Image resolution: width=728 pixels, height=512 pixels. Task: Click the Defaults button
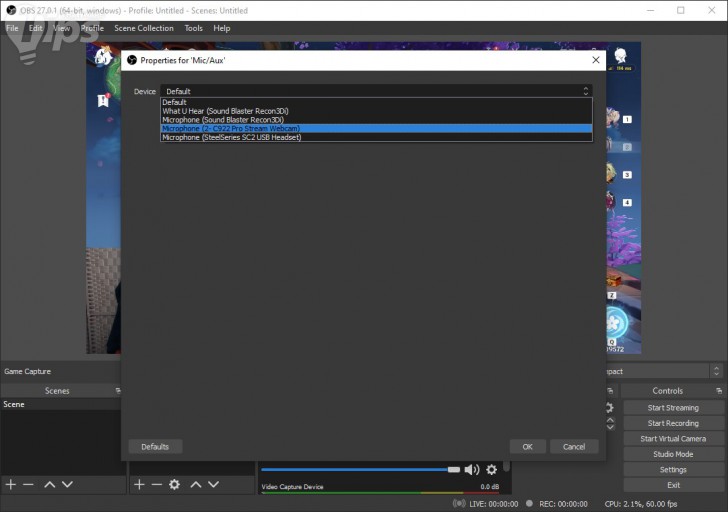point(155,447)
